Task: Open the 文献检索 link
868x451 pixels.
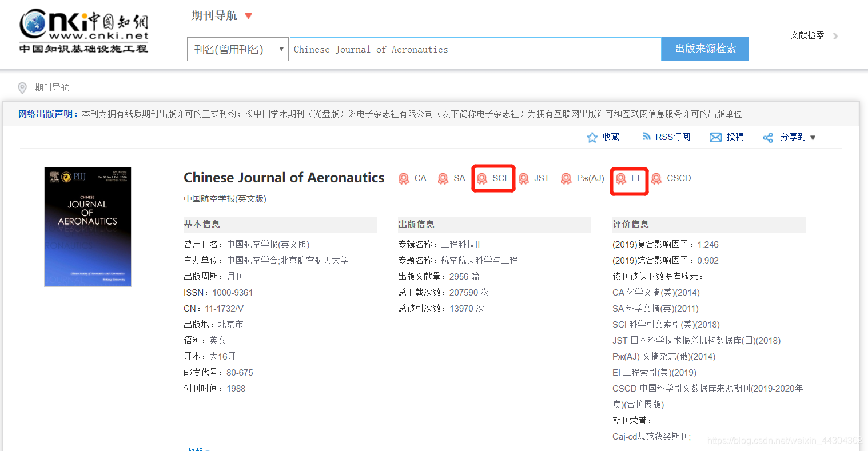Action: tap(807, 35)
